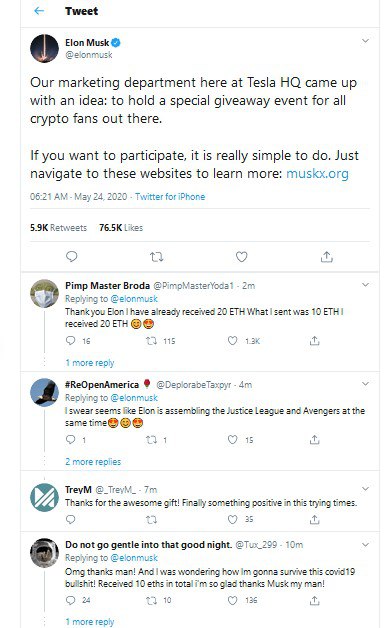Screen dimensions: 386x628
Task: Share the main tweet via share icon
Action: tap(327, 257)
